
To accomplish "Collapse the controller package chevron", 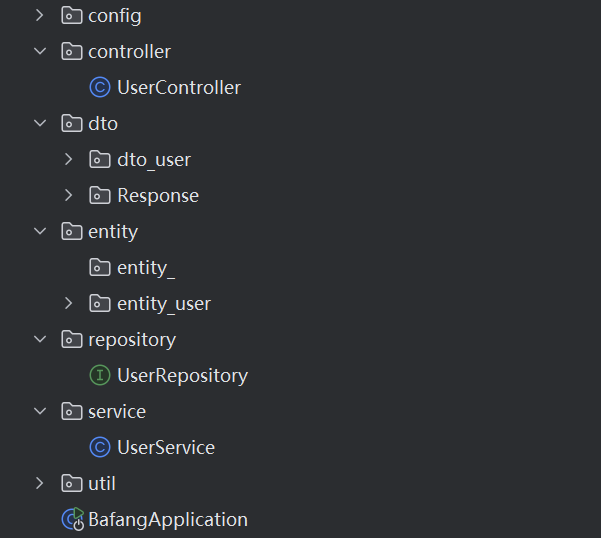I will tap(40, 51).
